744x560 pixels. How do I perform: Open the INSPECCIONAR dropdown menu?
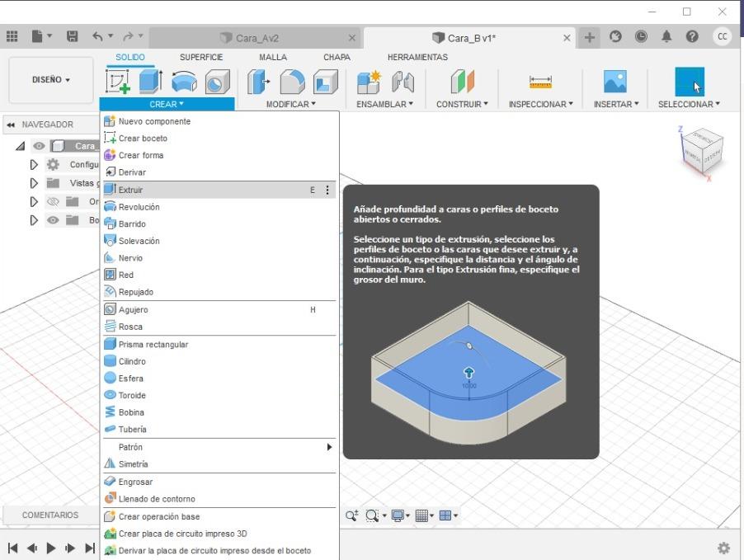point(541,104)
